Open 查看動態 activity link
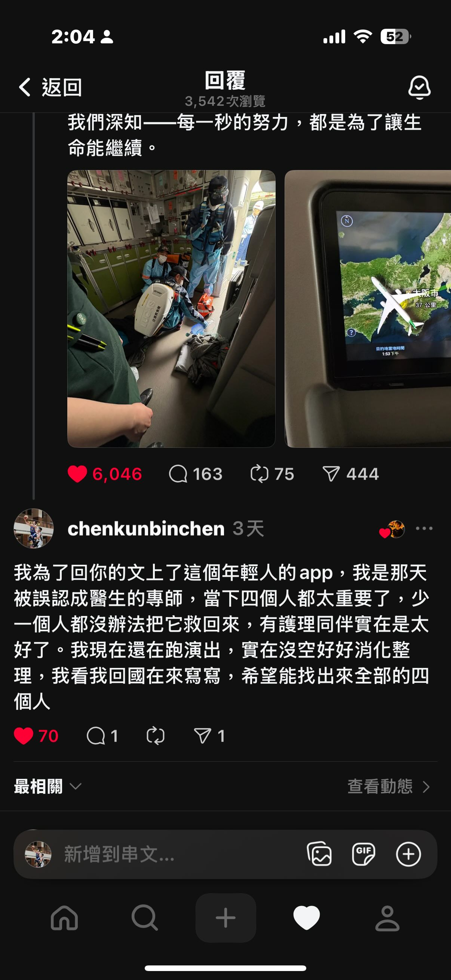Image resolution: width=451 pixels, height=980 pixels. [389, 786]
